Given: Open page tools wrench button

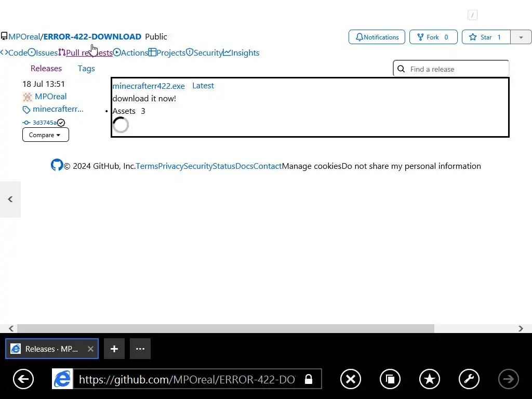Looking at the screenshot, I should pos(469,379).
